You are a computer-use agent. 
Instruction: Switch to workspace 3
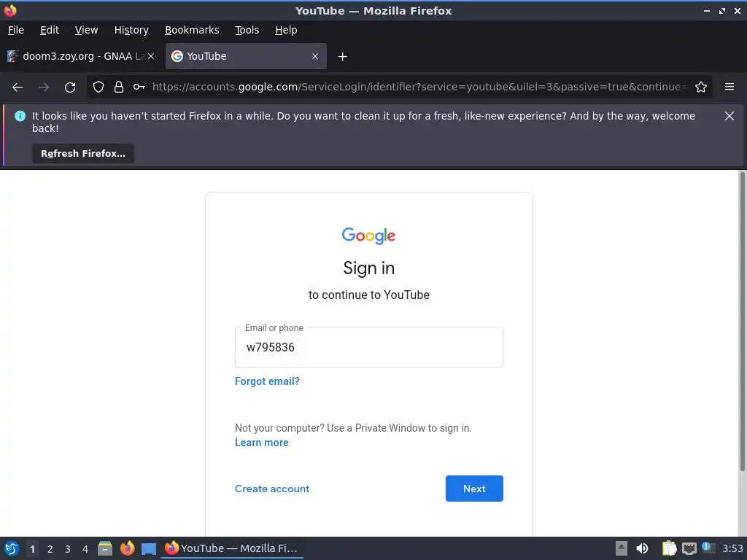tap(68, 549)
